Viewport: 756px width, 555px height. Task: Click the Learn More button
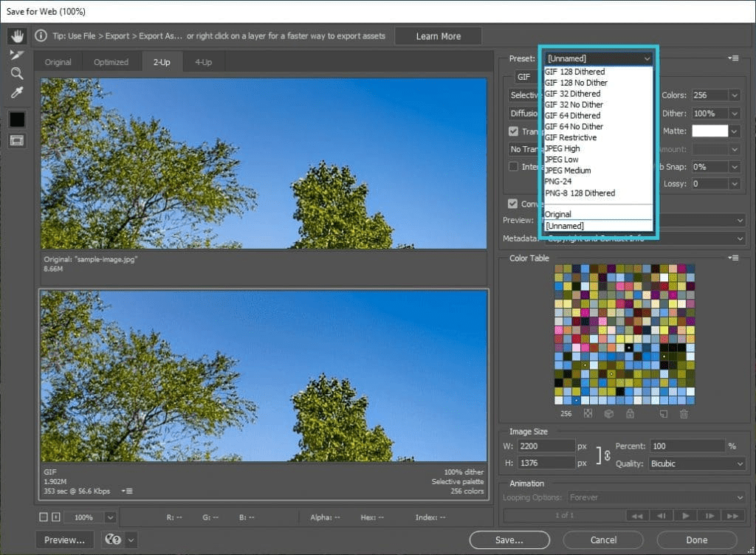[439, 36]
